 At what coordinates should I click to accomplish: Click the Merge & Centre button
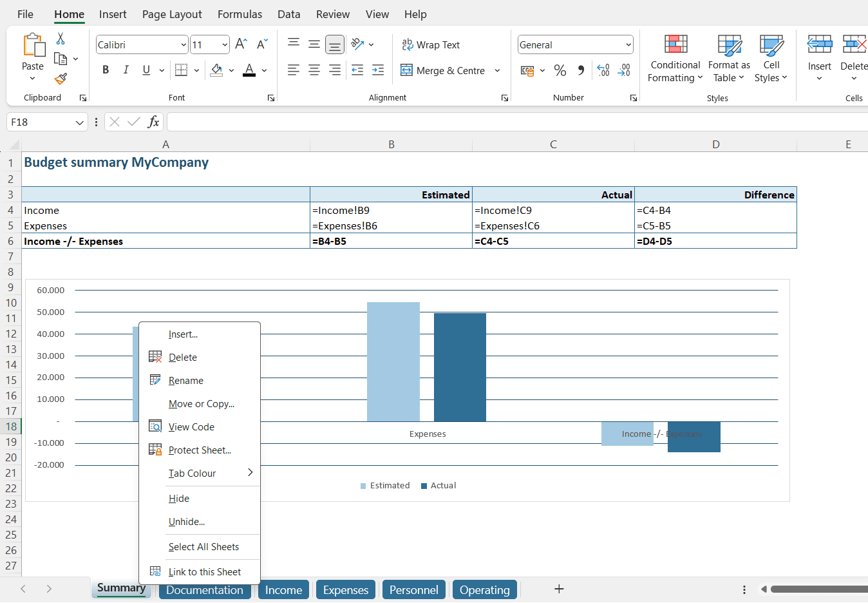click(x=444, y=70)
